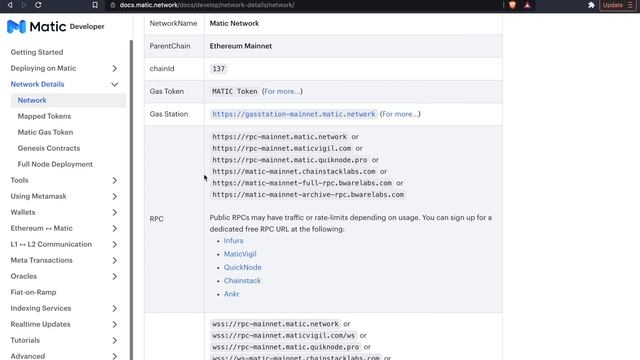This screenshot has width=640, height=360.
Task: Click https://rpc-mainnet.matic.quiknode.pro RPC URL
Action: (x=290, y=160)
